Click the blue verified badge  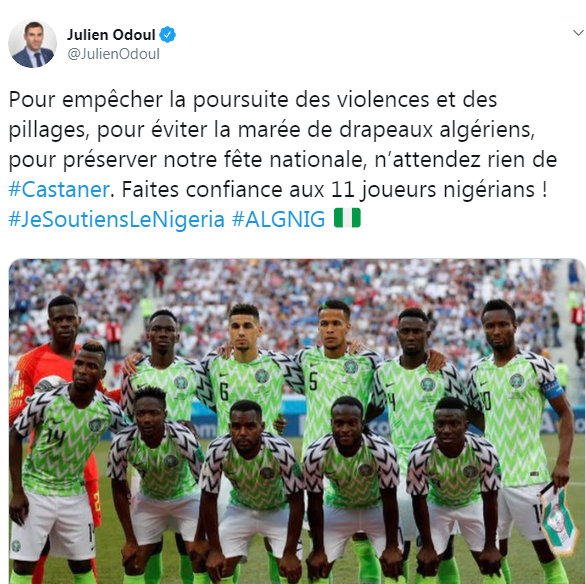coord(168,35)
